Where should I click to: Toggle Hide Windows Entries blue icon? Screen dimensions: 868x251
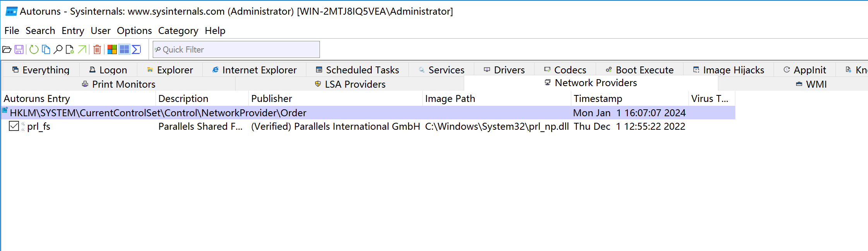point(124,49)
